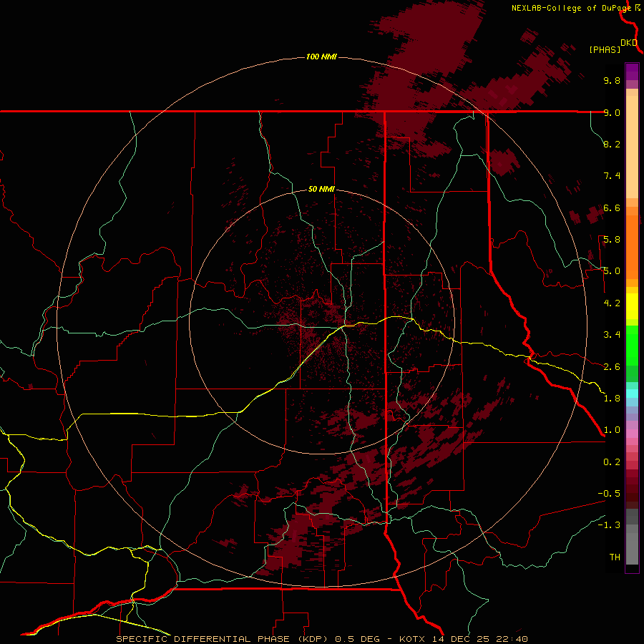Pick the bright green segment of color bar
This screenshot has width=644, height=644.
632,345
